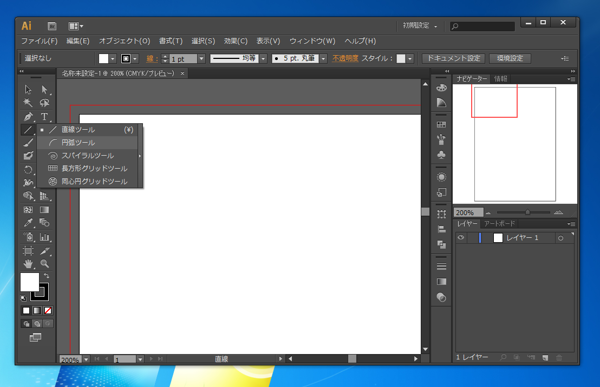Select the Zoom magnifier tool
Image resolution: width=600 pixels, height=387 pixels.
[44, 264]
